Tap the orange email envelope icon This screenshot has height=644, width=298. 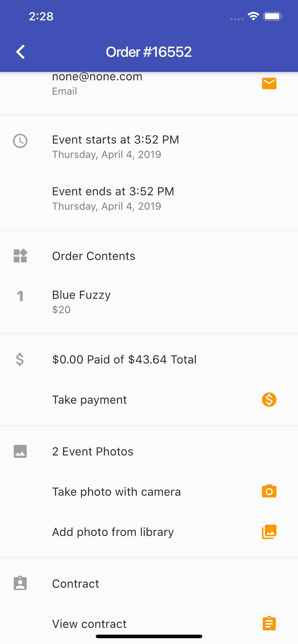(x=269, y=83)
